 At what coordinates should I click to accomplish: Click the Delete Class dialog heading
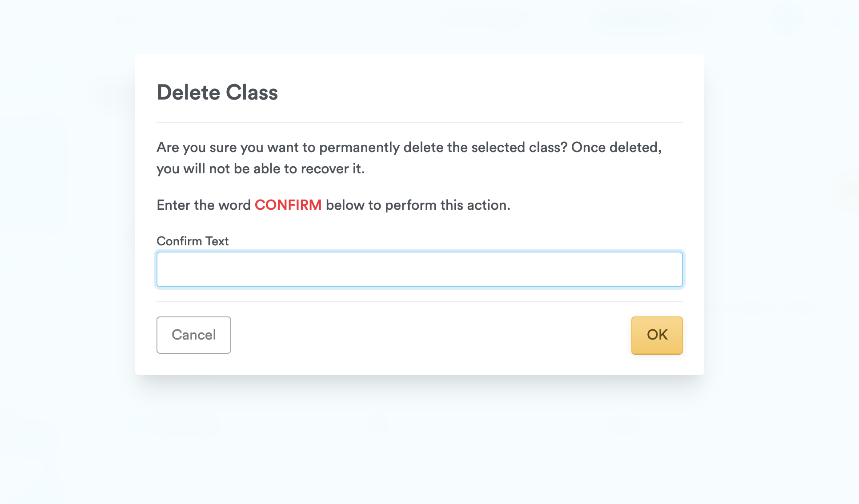[x=217, y=92]
